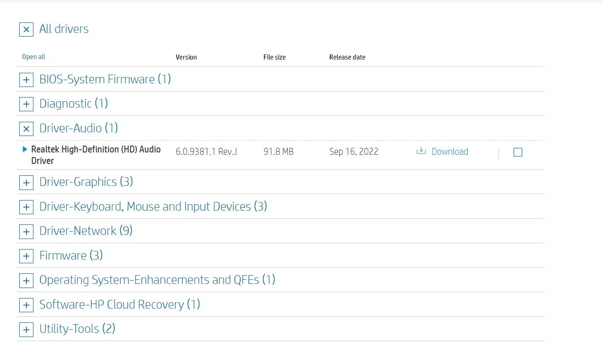Tick the Realtek Audio Driver checkbox
The height and width of the screenshot is (364, 602).
point(518,152)
